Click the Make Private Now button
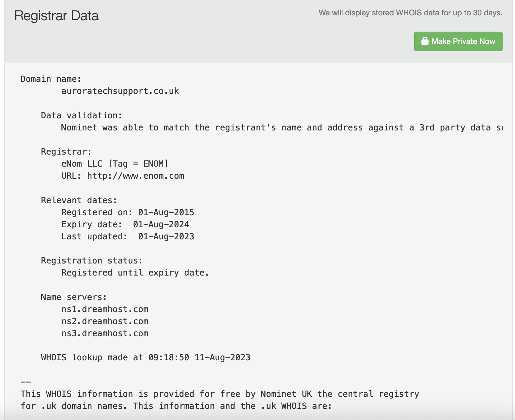Image resolution: width=515 pixels, height=420 pixels. point(458,41)
